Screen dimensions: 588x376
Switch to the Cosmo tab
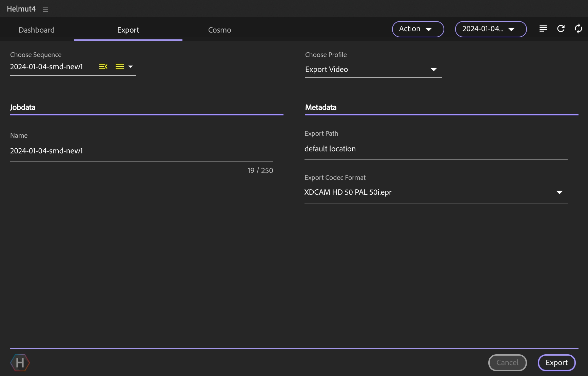[x=219, y=30]
